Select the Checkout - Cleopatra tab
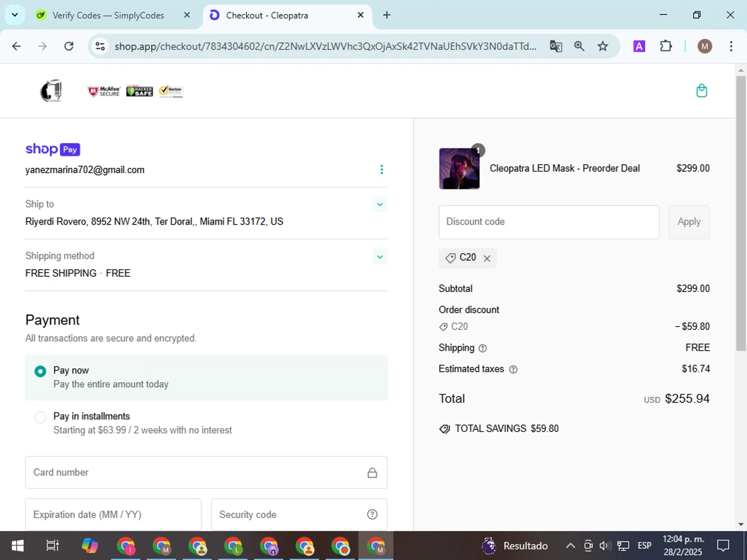This screenshot has height=560, width=747. [267, 15]
